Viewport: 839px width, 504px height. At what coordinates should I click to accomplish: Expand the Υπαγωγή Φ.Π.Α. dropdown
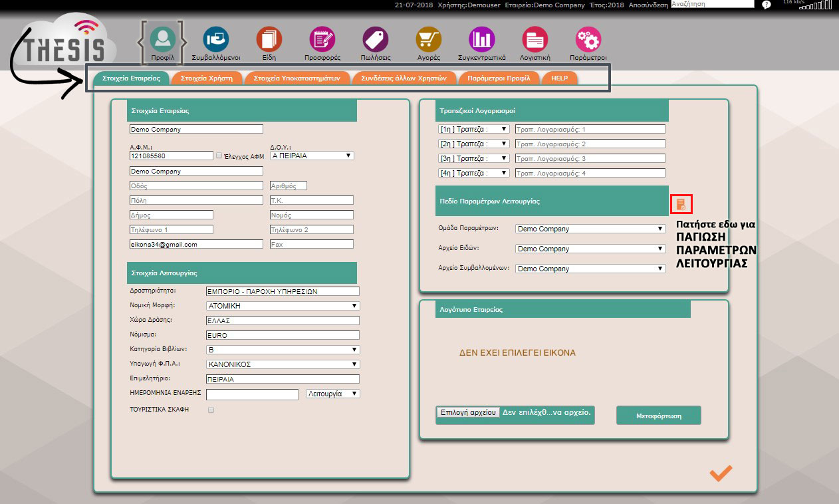[x=283, y=364]
